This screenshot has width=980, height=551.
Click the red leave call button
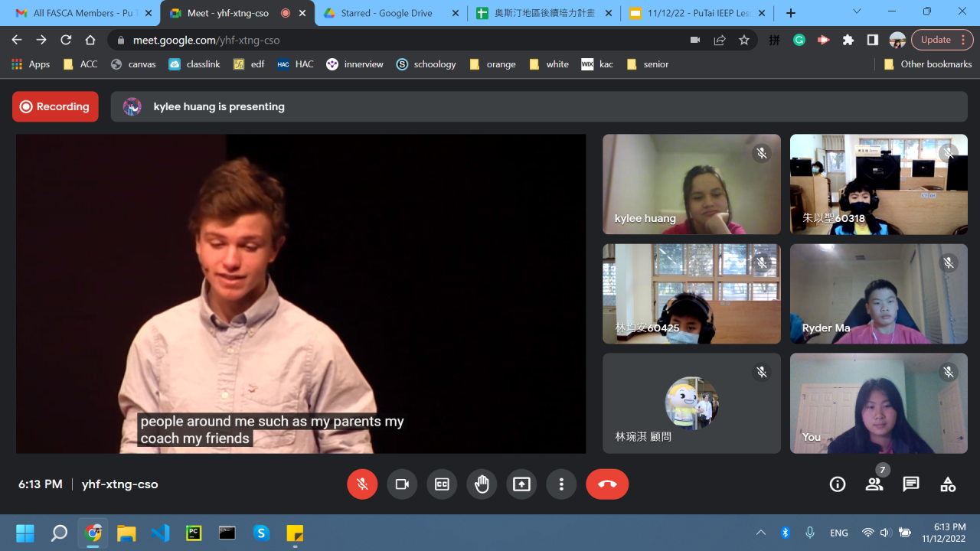[x=607, y=484]
